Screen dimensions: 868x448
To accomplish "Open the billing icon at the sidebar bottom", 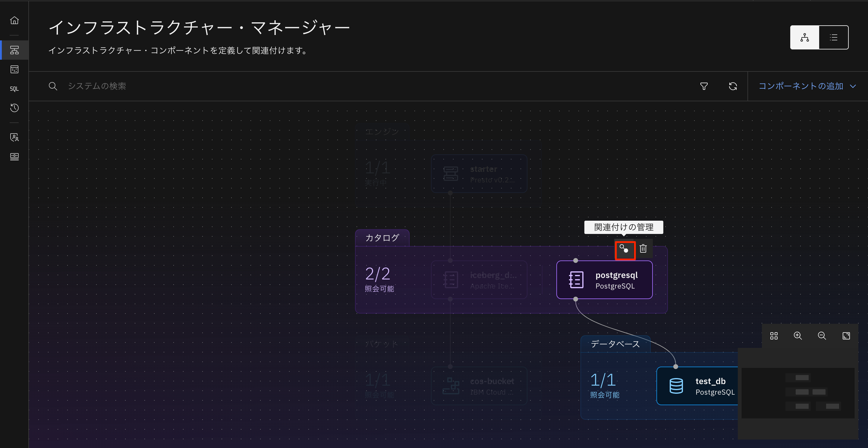I will [15, 156].
